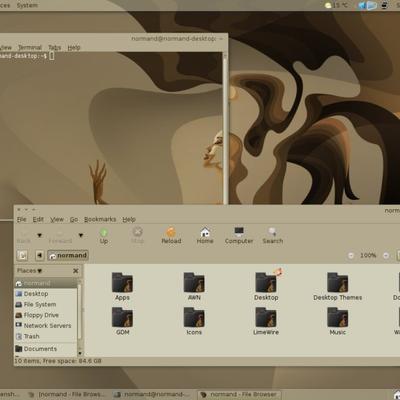Select Floppy Drive in Places sidebar
Image resolution: width=400 pixels, height=400 pixels.
[x=46, y=315]
